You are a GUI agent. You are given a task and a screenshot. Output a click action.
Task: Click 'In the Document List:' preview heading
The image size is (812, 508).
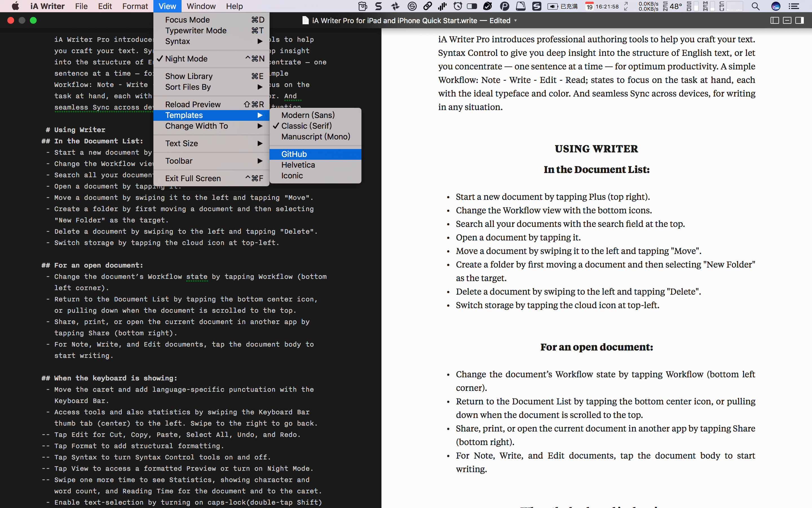(597, 170)
